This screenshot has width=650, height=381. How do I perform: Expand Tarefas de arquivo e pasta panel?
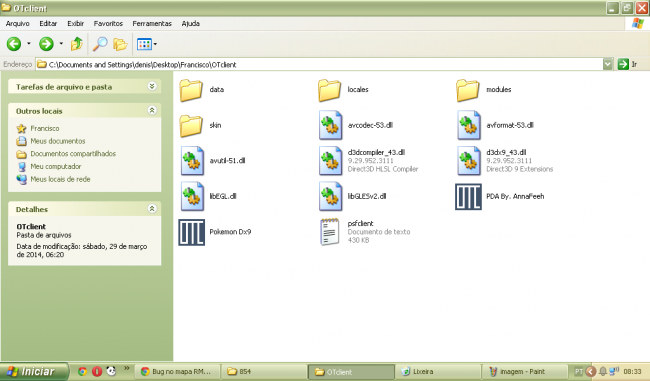(152, 86)
